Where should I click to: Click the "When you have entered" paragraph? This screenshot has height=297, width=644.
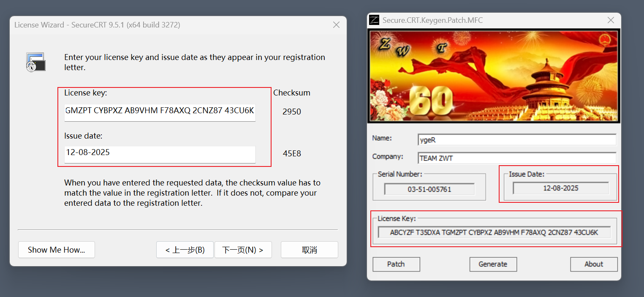(192, 193)
